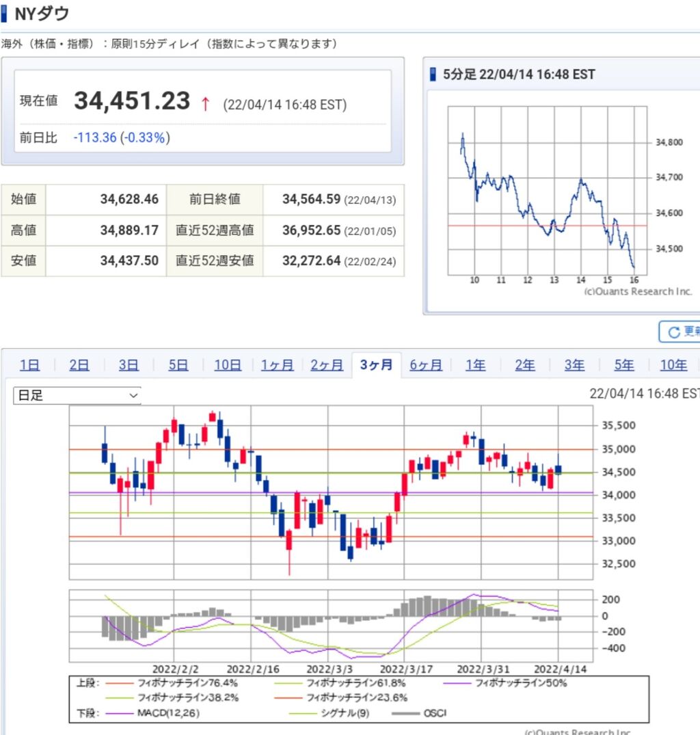
Task: Open the 2年 chart range
Action: pos(525,364)
